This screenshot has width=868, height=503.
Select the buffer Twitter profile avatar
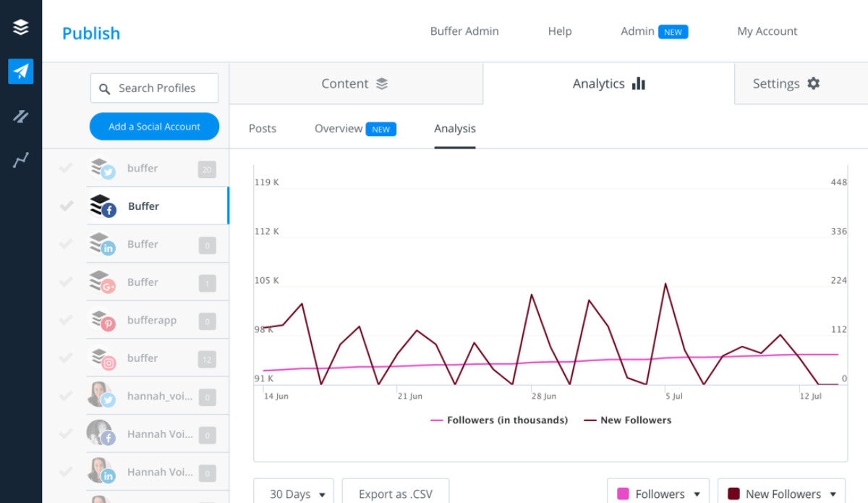pyautogui.click(x=102, y=169)
